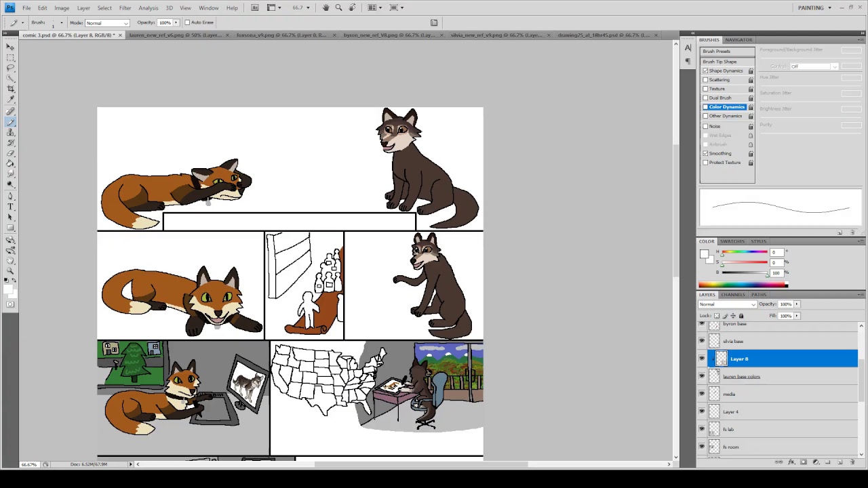This screenshot has height=488, width=868.
Task: Click the Hand tool in the application bar
Action: click(325, 7)
